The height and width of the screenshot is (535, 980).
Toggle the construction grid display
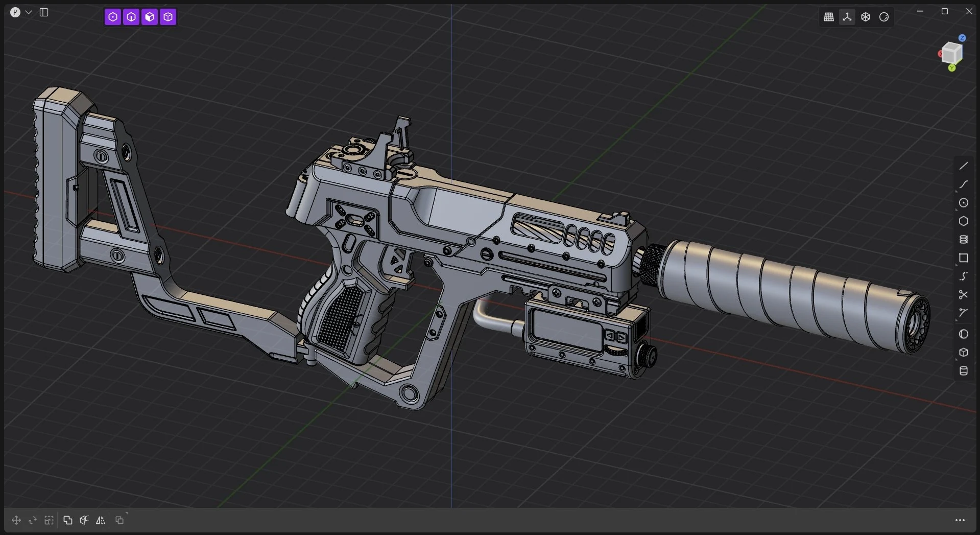tap(829, 17)
